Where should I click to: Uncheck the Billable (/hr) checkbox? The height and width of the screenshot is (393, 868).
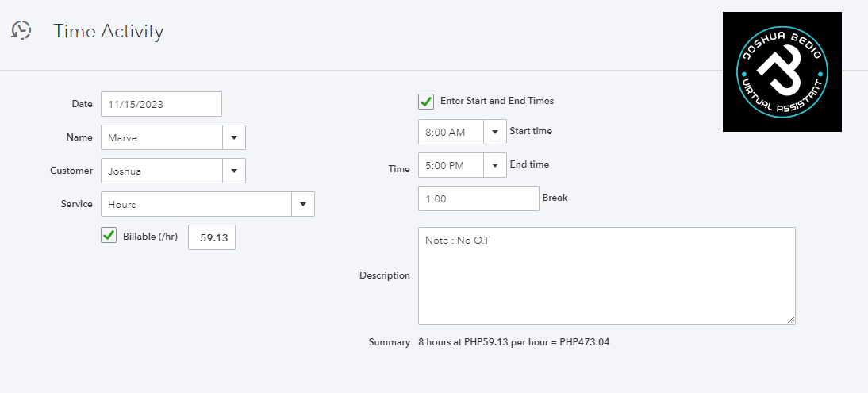[x=109, y=236]
